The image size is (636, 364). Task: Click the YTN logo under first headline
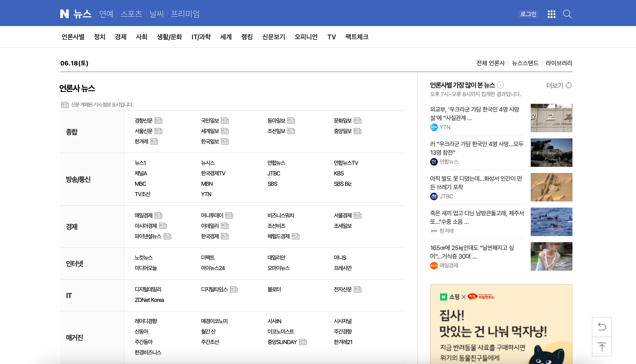434,127
